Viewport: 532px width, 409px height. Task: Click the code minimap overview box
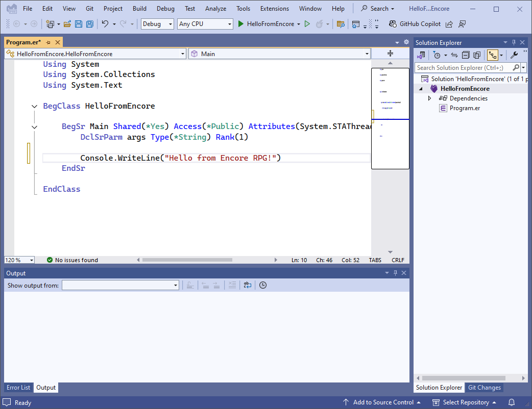390,118
